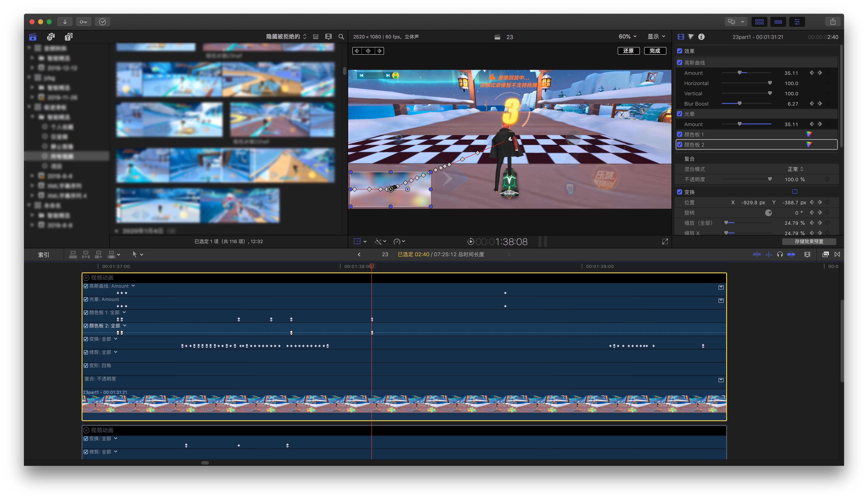The image size is (868, 500).
Task: Click the 存储效果预置 button
Action: pyautogui.click(x=809, y=241)
